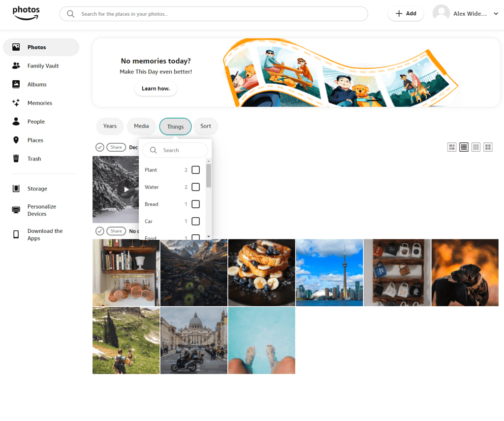Screen dimensions: 504x421
Task: Go to Places menu item
Action: (x=35, y=140)
